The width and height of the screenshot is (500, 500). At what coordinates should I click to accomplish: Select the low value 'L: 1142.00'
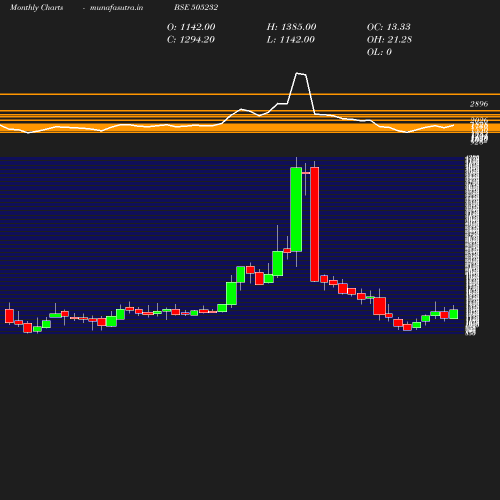point(291,39)
